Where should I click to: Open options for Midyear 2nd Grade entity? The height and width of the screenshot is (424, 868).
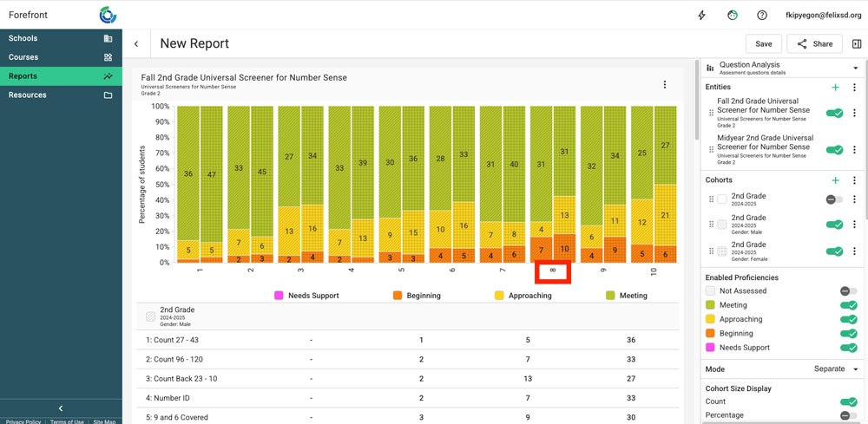click(854, 150)
